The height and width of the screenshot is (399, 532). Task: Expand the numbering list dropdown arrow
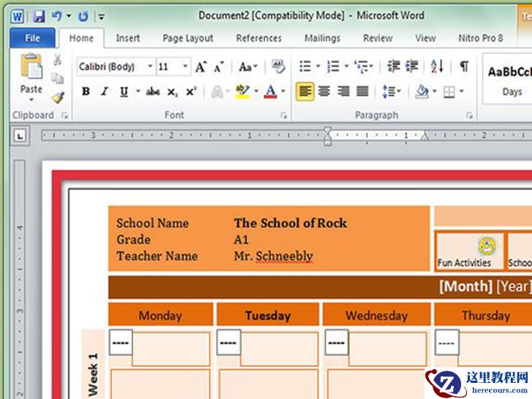346,66
